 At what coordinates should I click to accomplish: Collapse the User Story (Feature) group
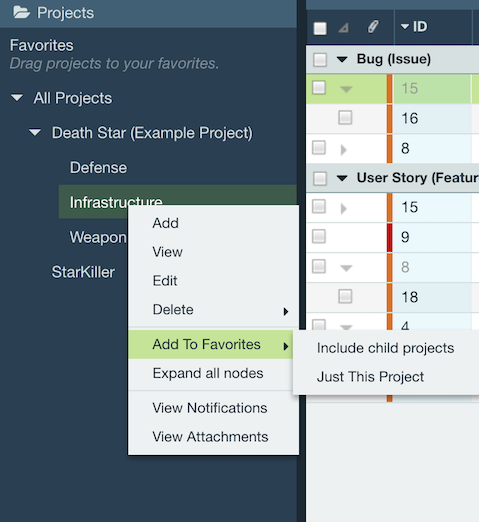(x=342, y=178)
